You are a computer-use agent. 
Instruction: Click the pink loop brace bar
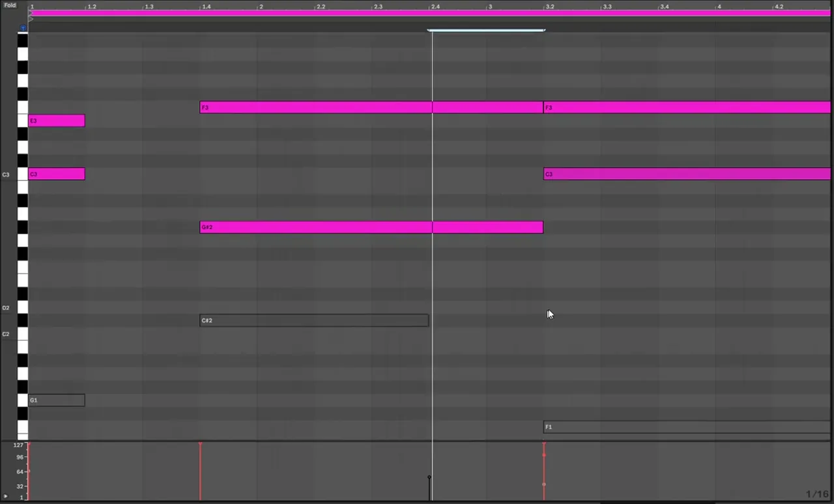[x=430, y=12]
